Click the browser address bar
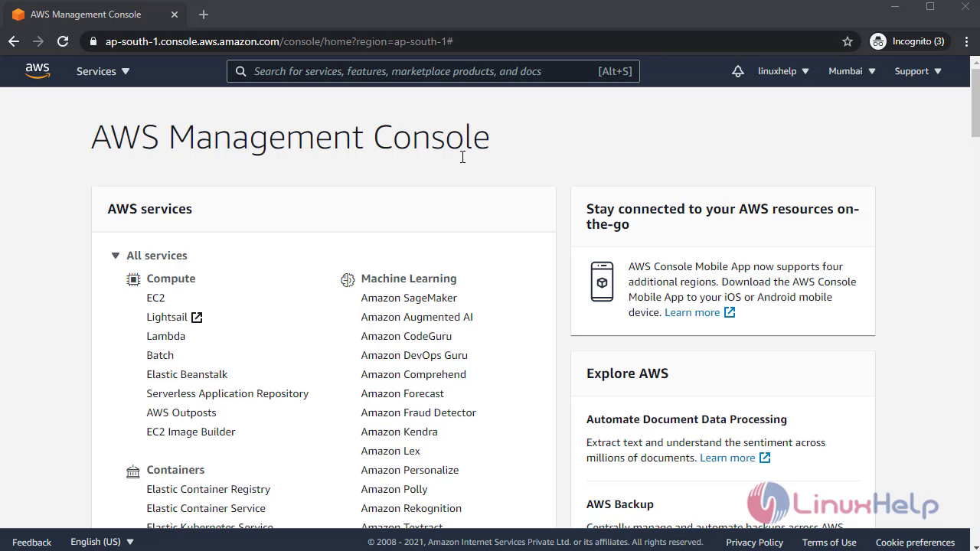This screenshot has width=980, height=551. [467, 41]
